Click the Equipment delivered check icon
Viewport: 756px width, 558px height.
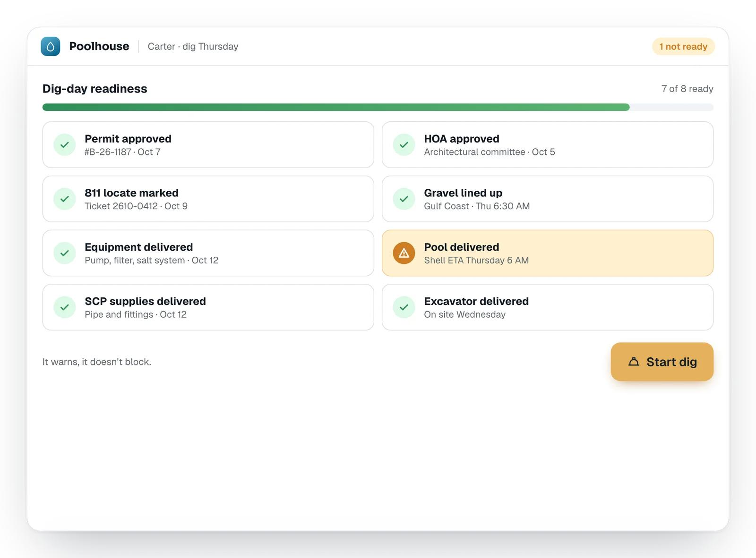(x=65, y=253)
